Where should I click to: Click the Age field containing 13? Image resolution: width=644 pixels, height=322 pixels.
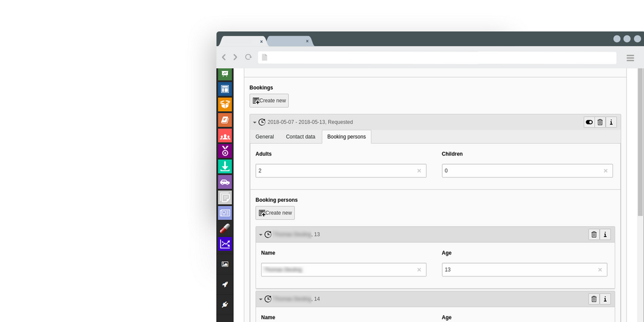(x=524, y=270)
